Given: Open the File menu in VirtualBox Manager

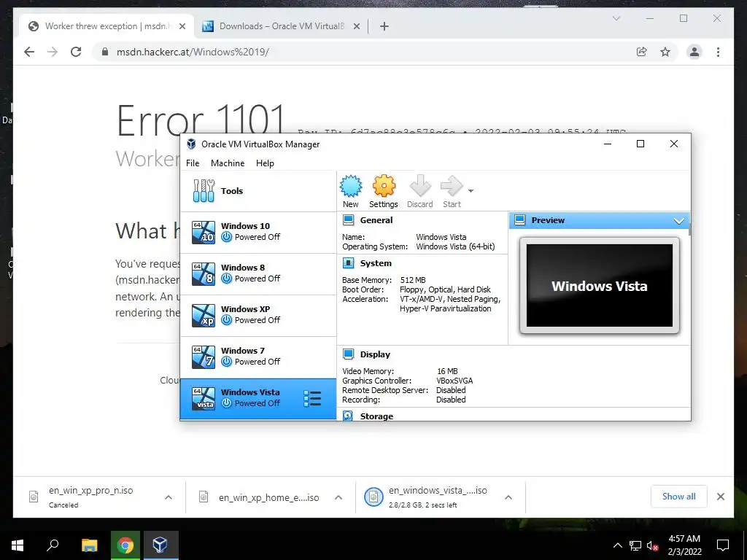Looking at the screenshot, I should click(193, 163).
